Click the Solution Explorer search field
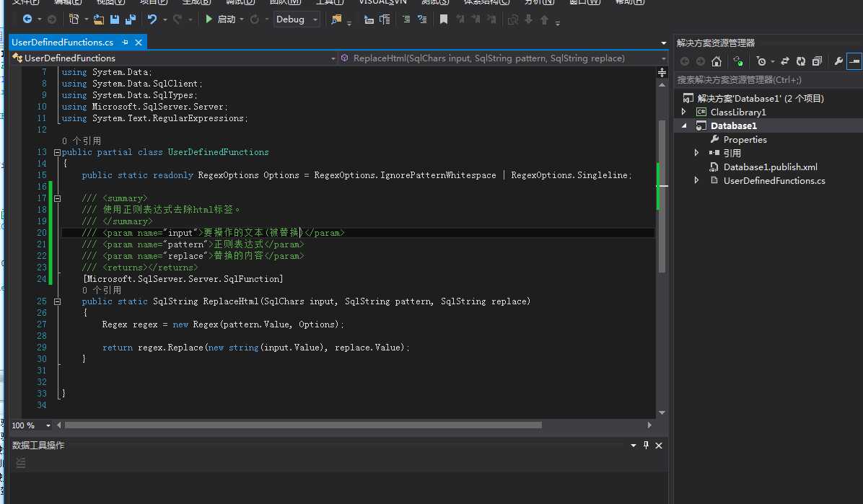The height and width of the screenshot is (504, 863). (x=768, y=80)
